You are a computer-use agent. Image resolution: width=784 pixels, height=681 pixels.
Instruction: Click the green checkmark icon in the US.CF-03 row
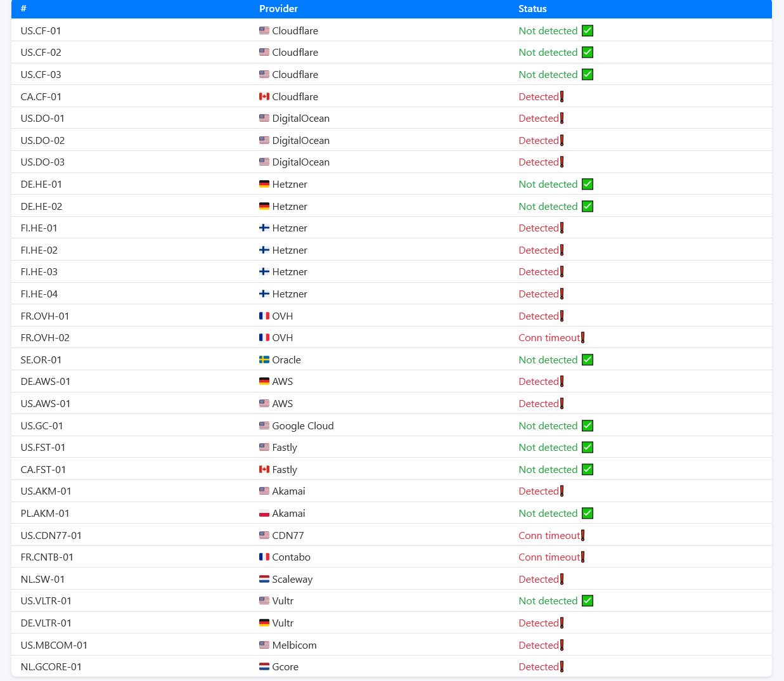(588, 74)
